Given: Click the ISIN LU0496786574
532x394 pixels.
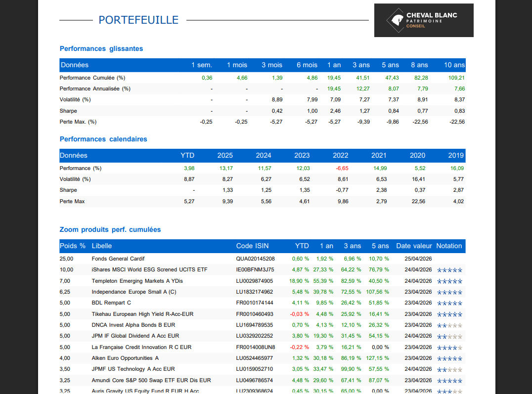Looking at the screenshot, I should pos(255,381).
